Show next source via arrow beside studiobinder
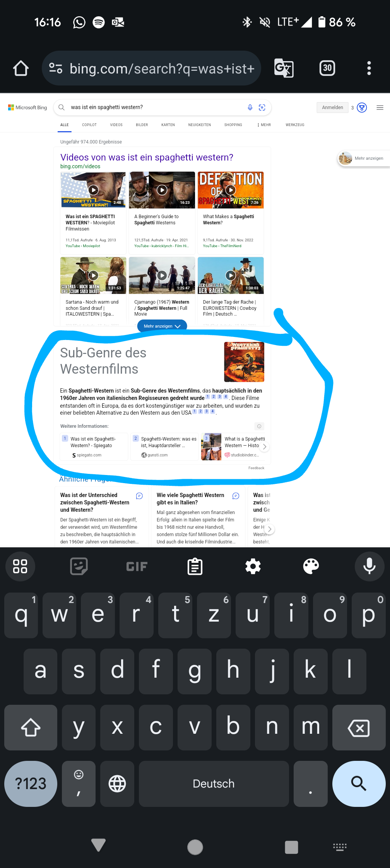Screen dimensions: 390x868 264,447
